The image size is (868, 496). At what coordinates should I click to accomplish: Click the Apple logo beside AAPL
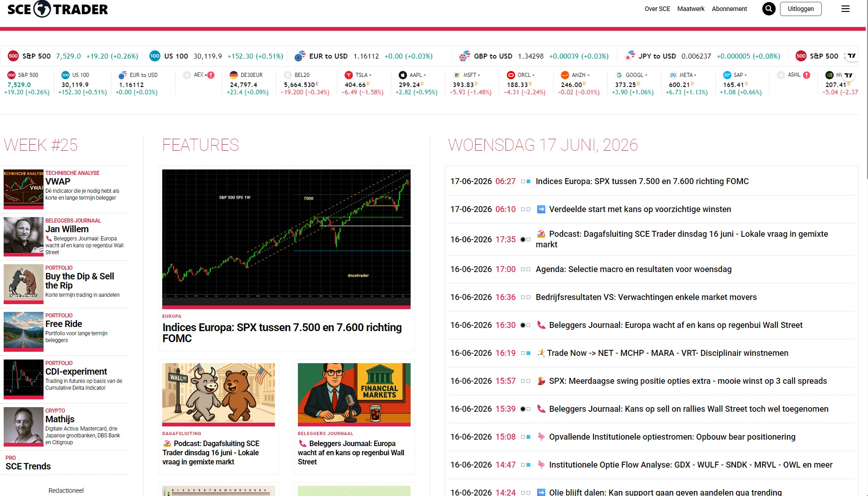tap(403, 75)
